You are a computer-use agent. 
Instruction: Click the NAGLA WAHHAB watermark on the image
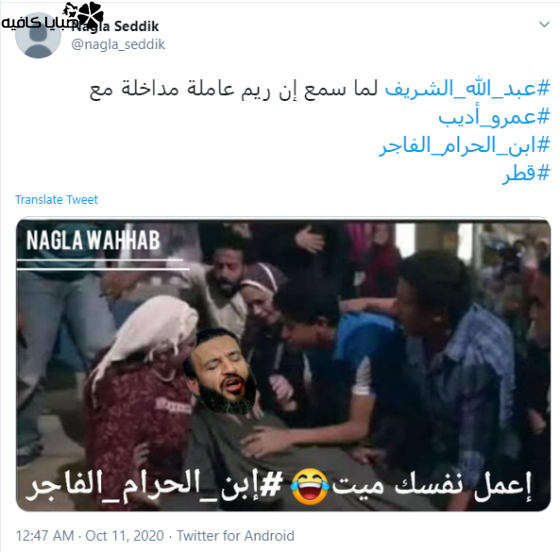coord(93,240)
